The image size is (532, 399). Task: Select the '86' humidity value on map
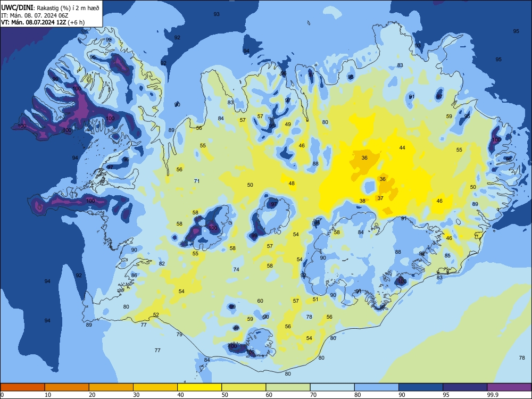point(135,275)
